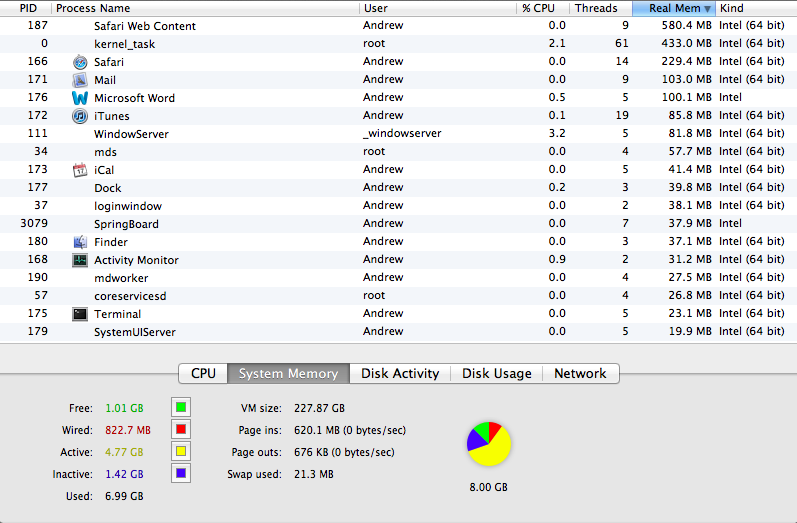The width and height of the screenshot is (797, 523).
Task: Click the 6.99 GB Used value
Action: [124, 496]
